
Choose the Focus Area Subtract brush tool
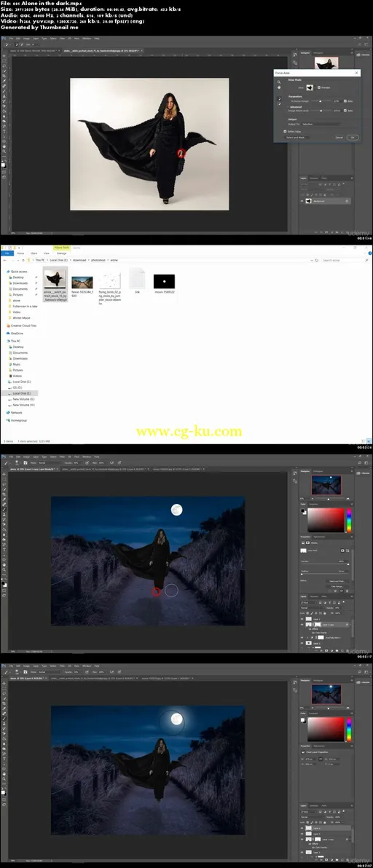click(279, 103)
